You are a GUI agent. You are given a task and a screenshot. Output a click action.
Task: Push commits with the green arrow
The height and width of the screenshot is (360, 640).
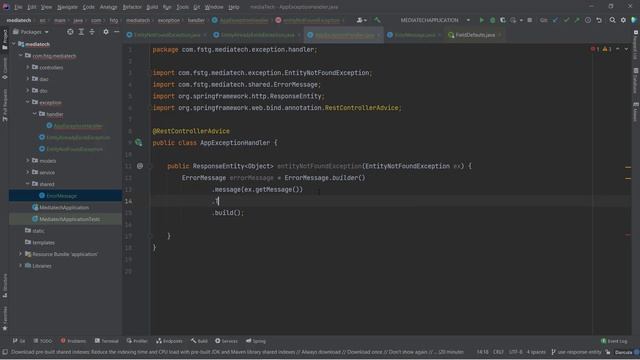(577, 20)
